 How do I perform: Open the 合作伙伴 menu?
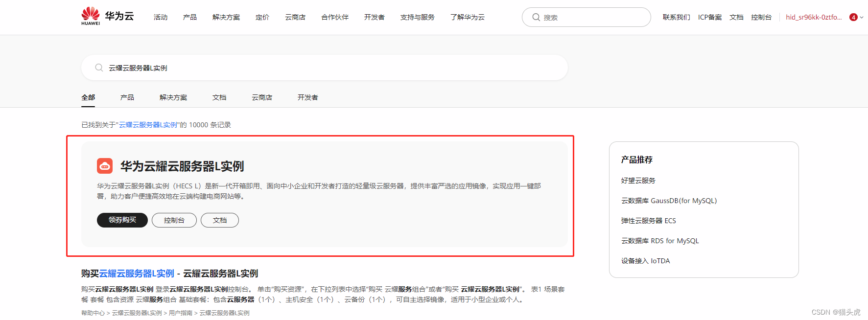[x=335, y=17]
